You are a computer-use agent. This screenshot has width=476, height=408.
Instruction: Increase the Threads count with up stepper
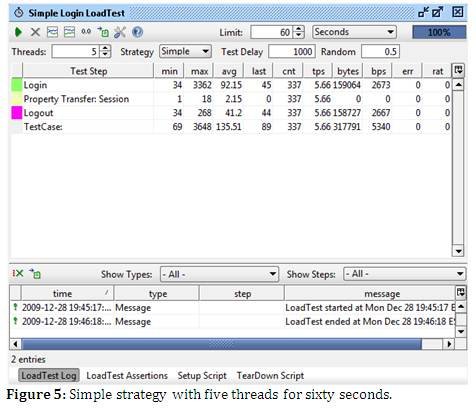(105, 49)
